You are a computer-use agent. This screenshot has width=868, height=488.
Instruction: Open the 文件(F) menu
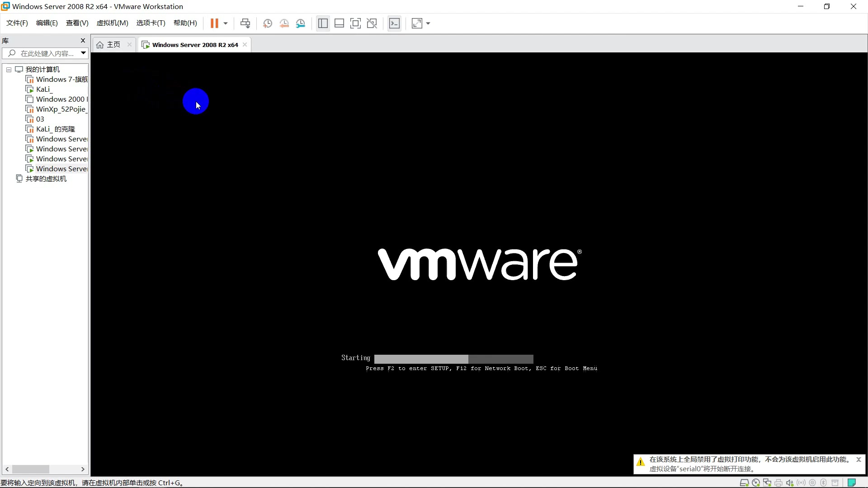pyautogui.click(x=17, y=23)
